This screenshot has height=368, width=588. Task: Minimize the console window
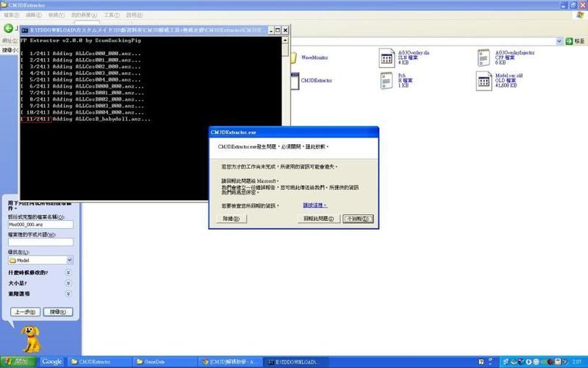pyautogui.click(x=270, y=30)
